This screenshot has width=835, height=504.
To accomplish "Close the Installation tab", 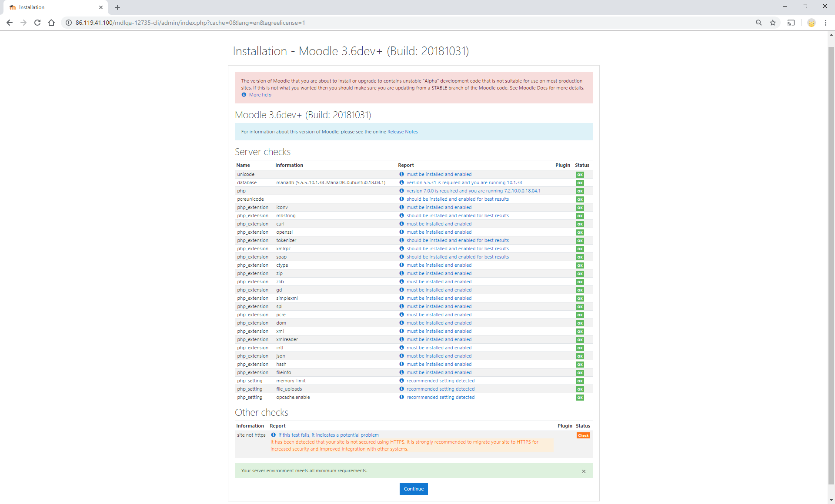I will click(x=101, y=7).
